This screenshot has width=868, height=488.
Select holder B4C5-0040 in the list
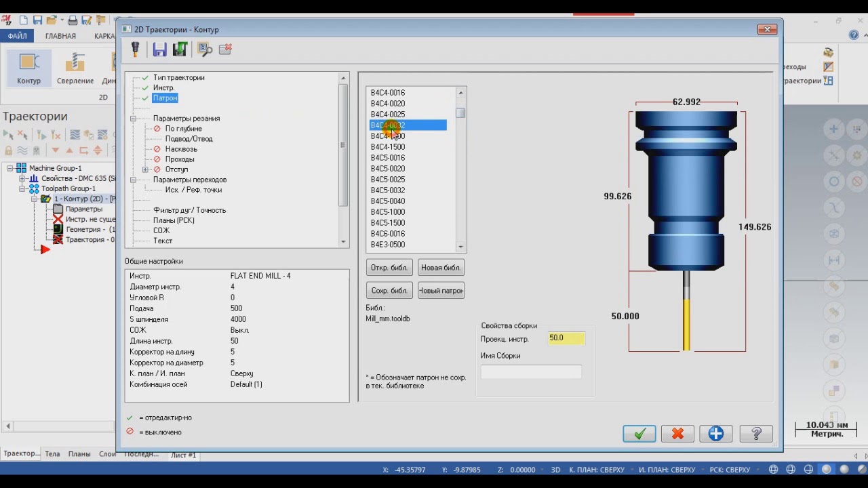[388, 201]
